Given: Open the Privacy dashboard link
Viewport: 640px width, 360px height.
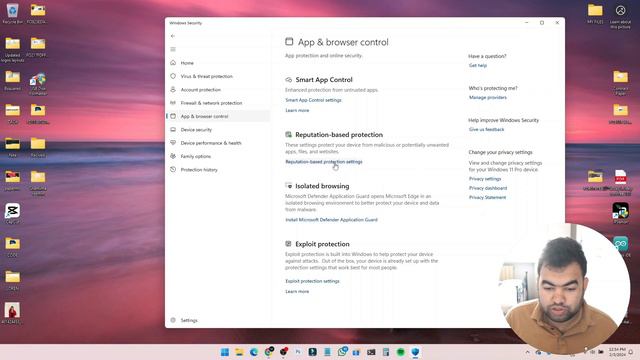Looking at the screenshot, I should tap(488, 188).
